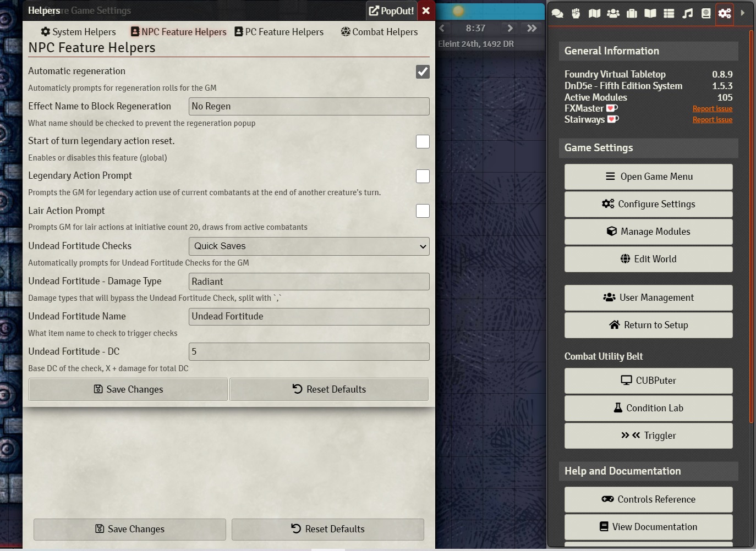Open the Chat Log sidebar tab
The width and height of the screenshot is (756, 551).
(x=557, y=13)
